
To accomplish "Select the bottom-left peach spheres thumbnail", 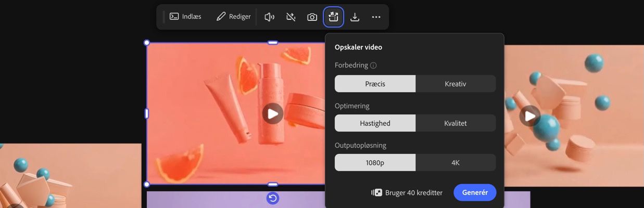I will [x=70, y=176].
